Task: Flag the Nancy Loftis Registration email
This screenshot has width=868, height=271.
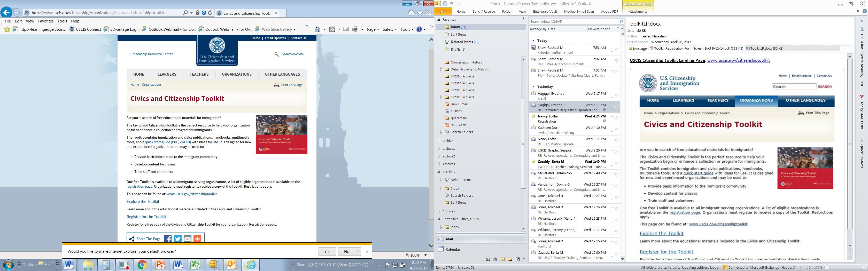Action: 616,118
